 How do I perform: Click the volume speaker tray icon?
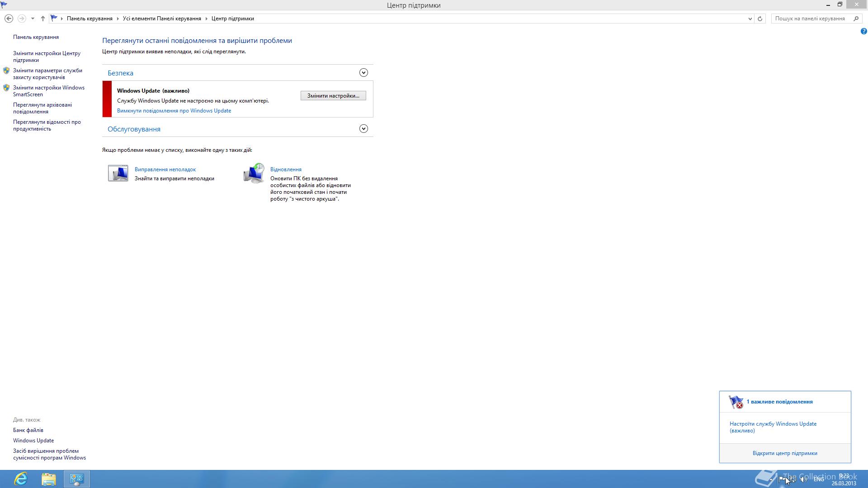[804, 479]
